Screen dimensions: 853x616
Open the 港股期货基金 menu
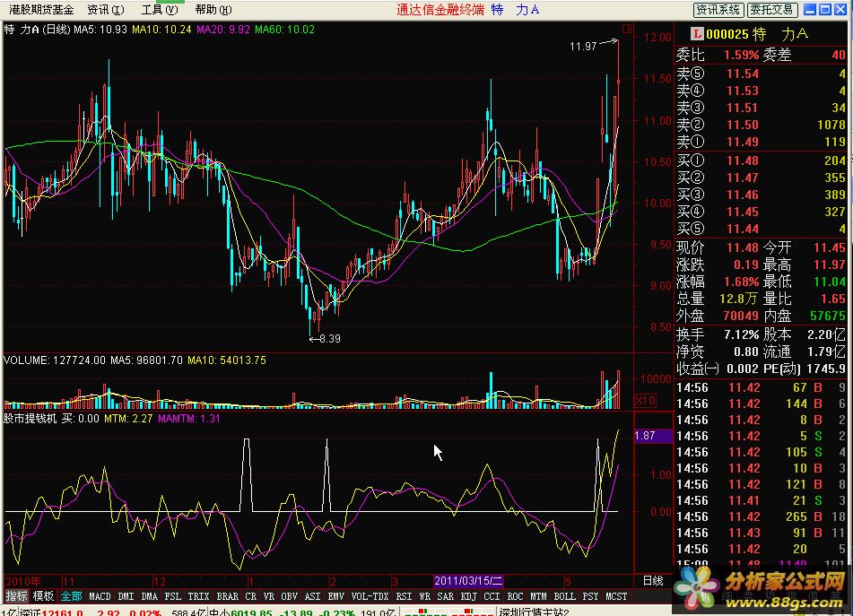pos(41,9)
